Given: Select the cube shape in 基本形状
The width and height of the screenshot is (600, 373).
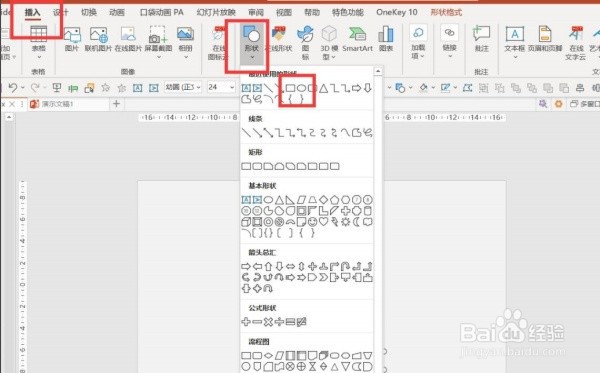Looking at the screenshot, I should click(246, 222).
